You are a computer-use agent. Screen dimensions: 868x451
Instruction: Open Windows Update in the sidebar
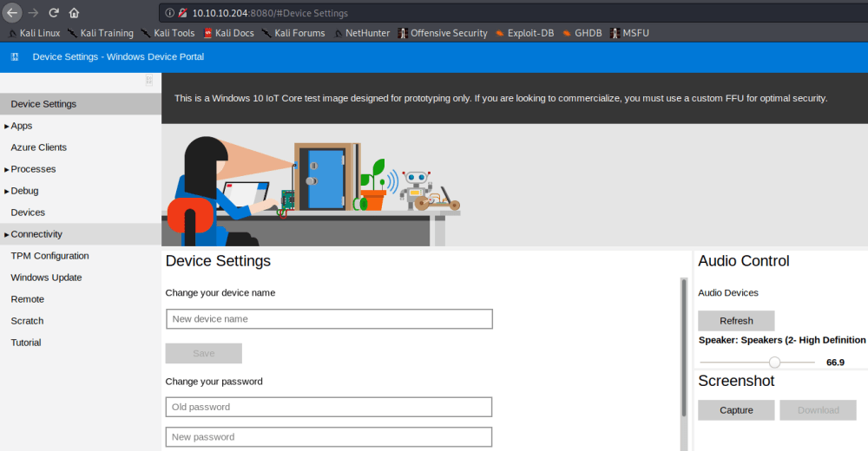point(46,278)
